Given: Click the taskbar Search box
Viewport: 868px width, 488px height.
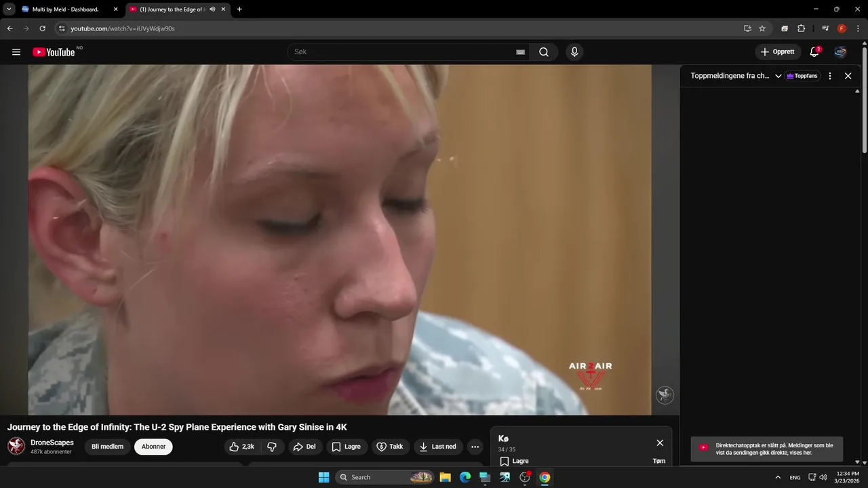Looking at the screenshot, I should click(x=385, y=477).
